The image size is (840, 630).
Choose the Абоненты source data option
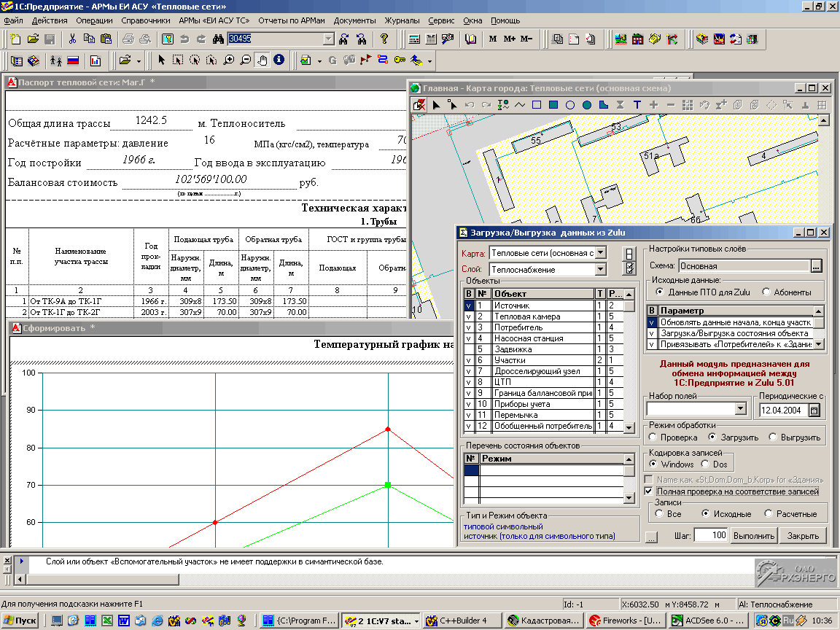tap(766, 292)
